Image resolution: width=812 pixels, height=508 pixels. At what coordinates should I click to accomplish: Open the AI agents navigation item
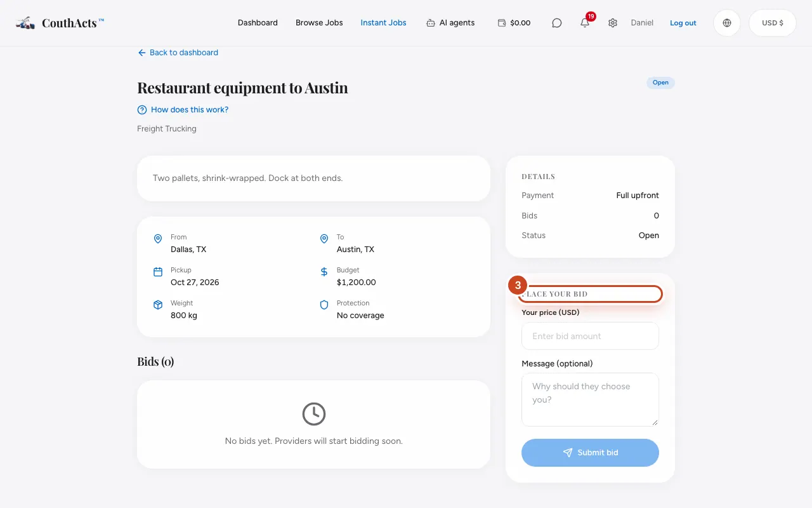click(x=450, y=23)
